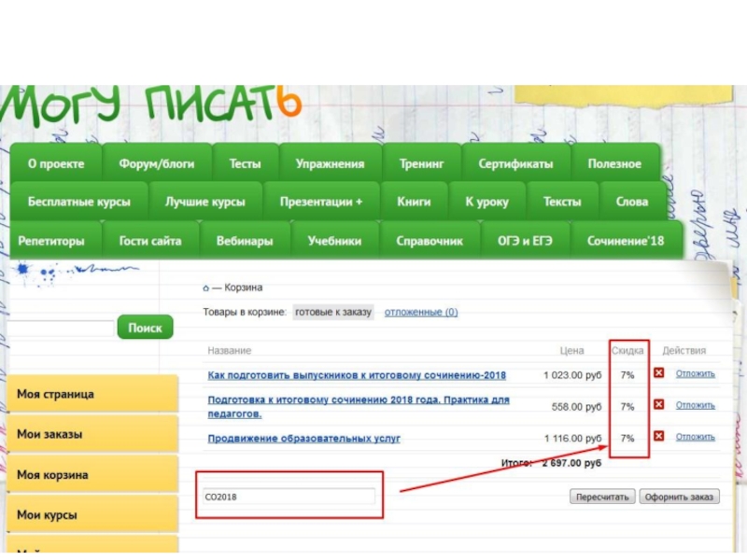The width and height of the screenshot is (747, 560).
Task: Click the price 558.00 руб
Action: click(x=576, y=407)
